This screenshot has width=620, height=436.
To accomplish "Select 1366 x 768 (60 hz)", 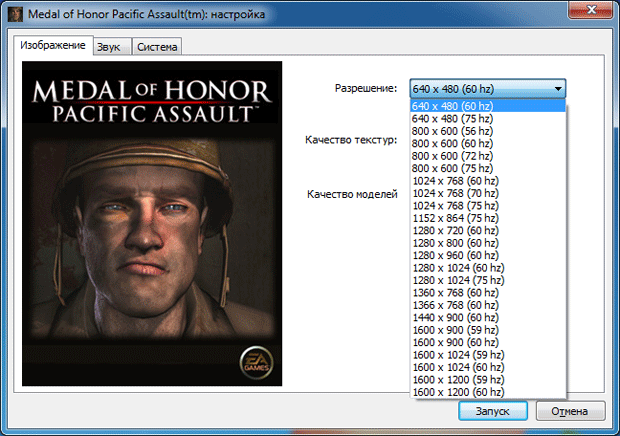I will pos(488,305).
